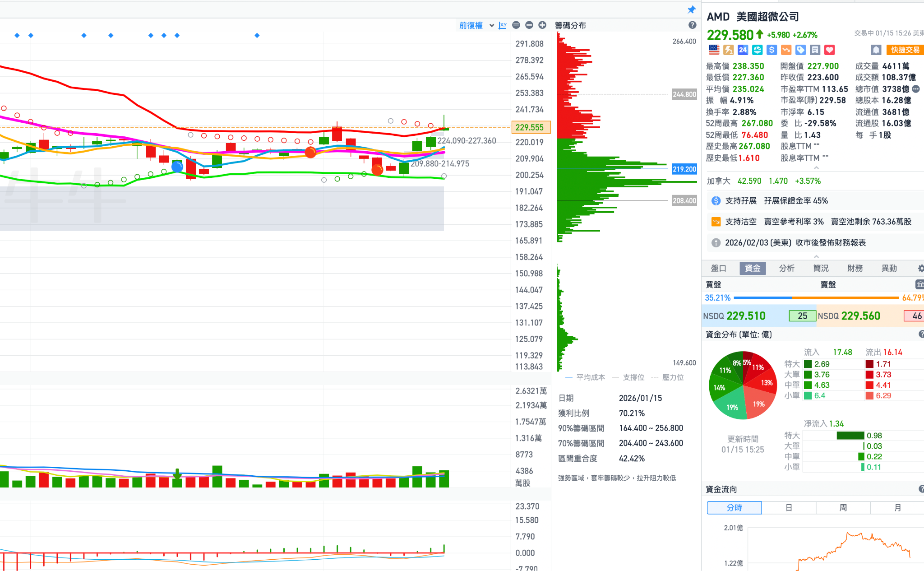Open the 資金分布 help expander question mark

921,334
